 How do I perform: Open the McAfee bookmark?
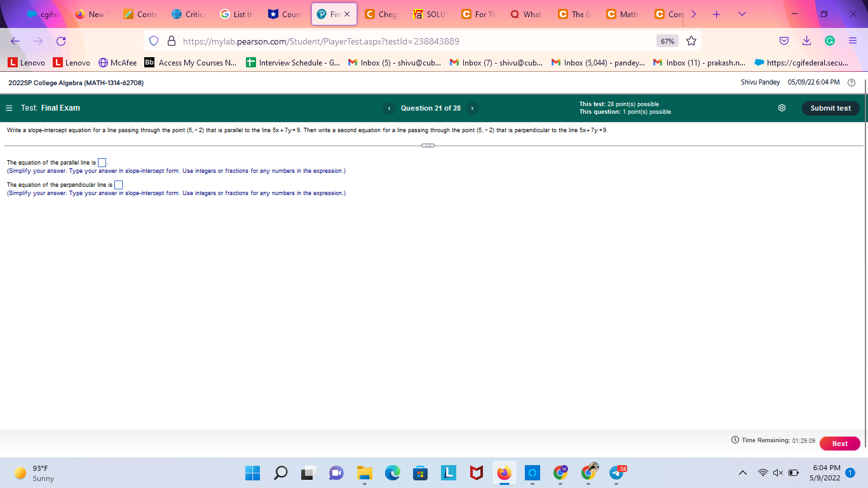118,63
